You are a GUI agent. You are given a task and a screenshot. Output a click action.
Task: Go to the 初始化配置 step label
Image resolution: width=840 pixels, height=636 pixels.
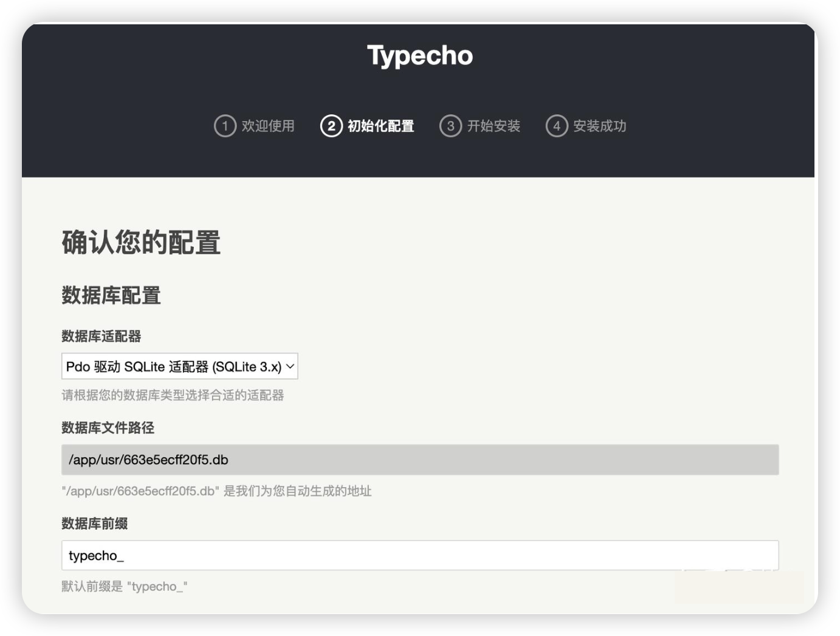pyautogui.click(x=381, y=126)
